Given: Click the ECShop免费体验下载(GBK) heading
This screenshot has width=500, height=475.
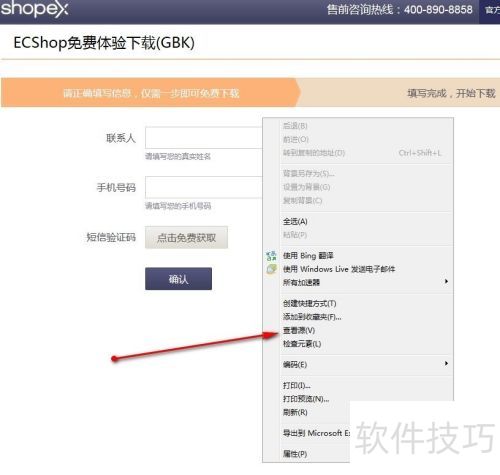Looking at the screenshot, I should (104, 43).
